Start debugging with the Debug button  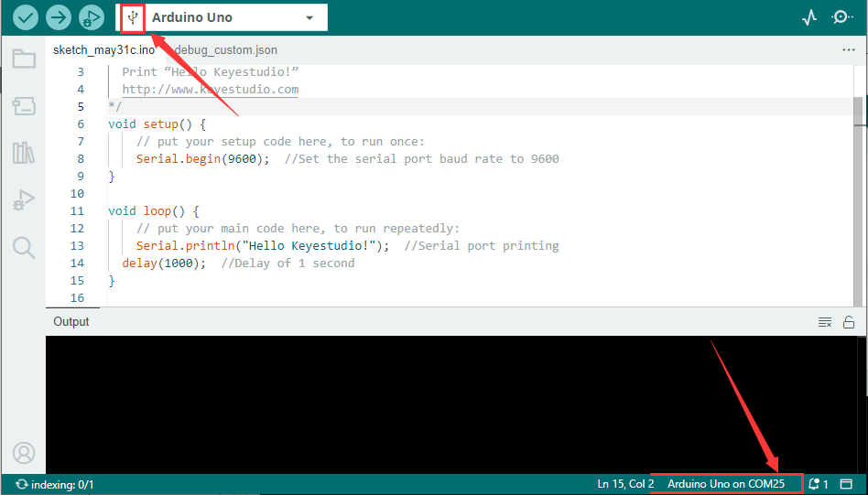[x=92, y=17]
